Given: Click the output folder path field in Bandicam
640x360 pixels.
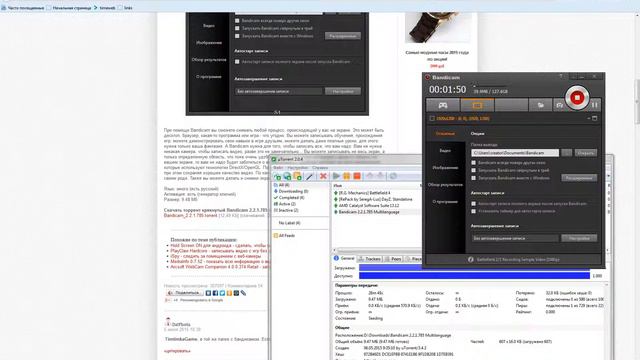Looking at the screenshot, I should pyautogui.click(x=515, y=153).
